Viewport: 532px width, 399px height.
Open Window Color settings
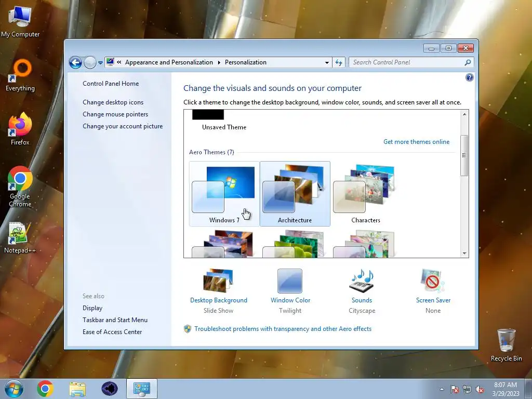(x=290, y=291)
